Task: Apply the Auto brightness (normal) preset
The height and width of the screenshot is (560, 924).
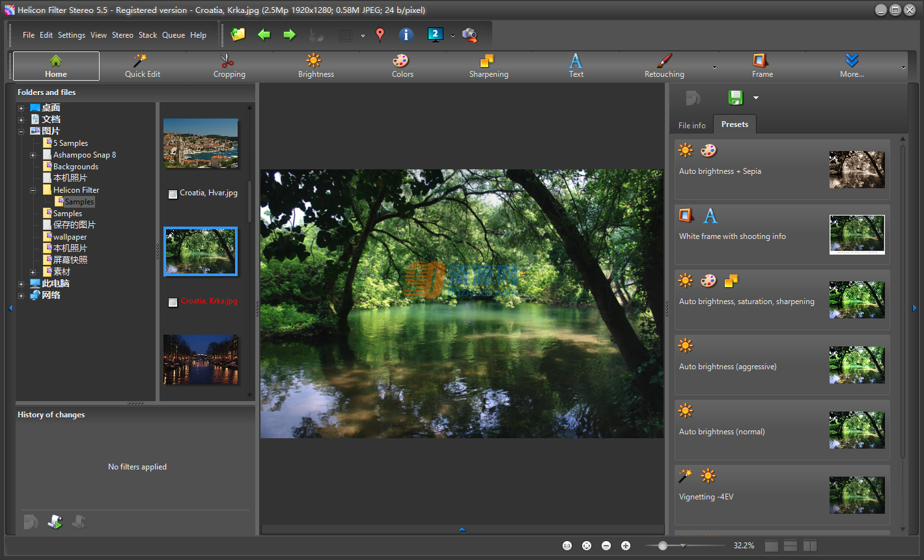Action: point(782,430)
